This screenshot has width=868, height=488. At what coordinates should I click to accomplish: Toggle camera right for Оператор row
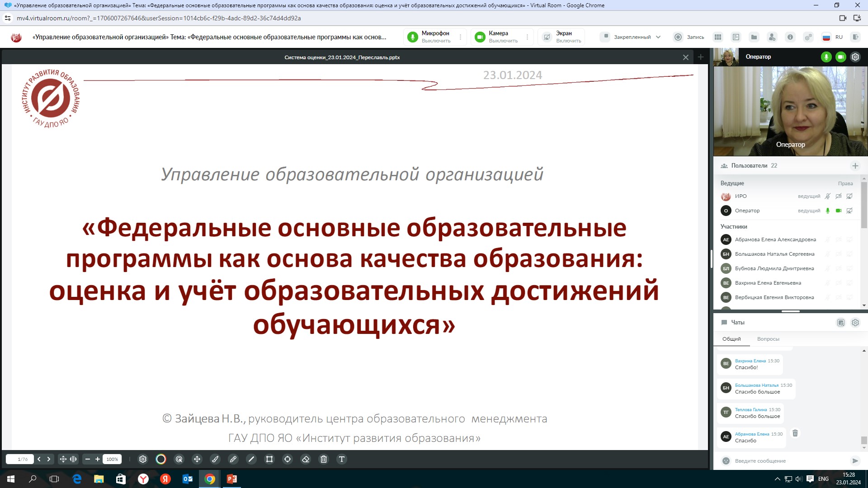coord(839,211)
